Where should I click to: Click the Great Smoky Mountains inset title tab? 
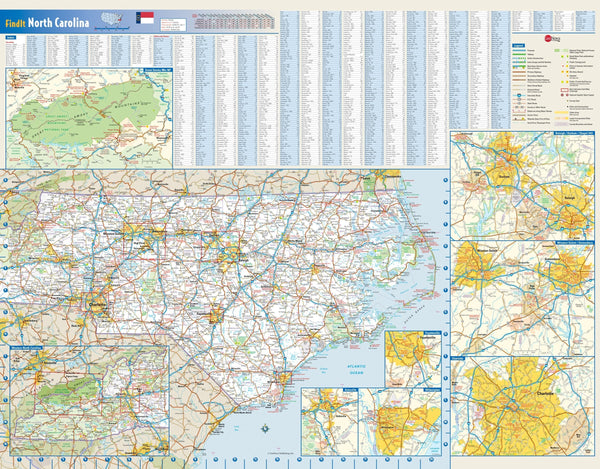[158, 70]
